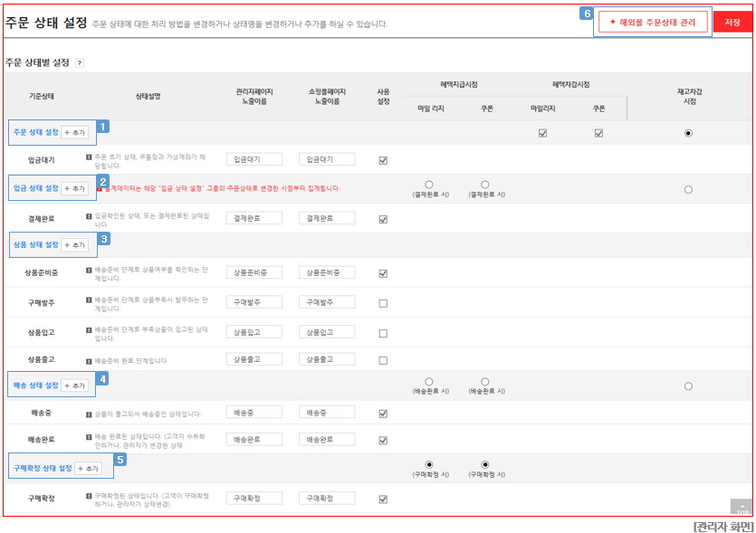Select 마일리지 지급 radio labeled (배송완료 시)
The height and width of the screenshot is (533, 756).
(x=429, y=381)
